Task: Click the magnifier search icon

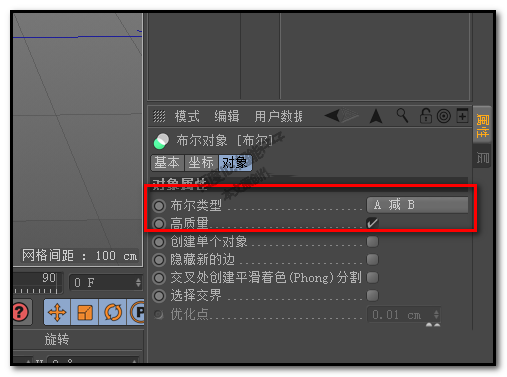Action: (x=402, y=116)
